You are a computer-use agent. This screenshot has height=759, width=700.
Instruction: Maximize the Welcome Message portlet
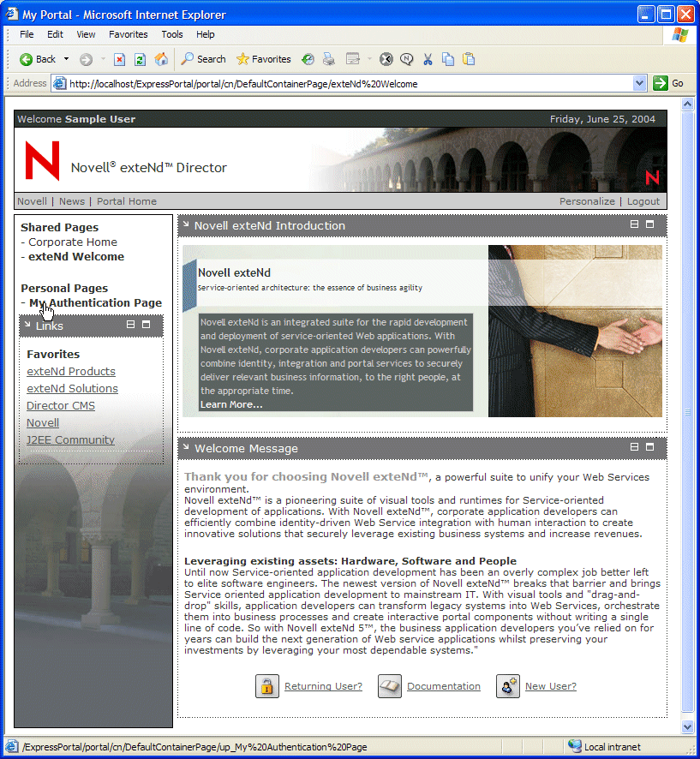pos(649,447)
